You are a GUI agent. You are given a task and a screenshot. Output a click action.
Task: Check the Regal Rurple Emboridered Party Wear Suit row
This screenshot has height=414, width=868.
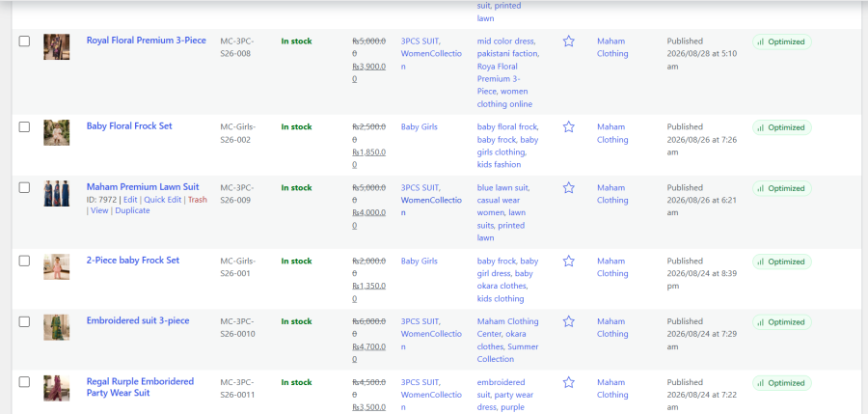tap(24, 382)
